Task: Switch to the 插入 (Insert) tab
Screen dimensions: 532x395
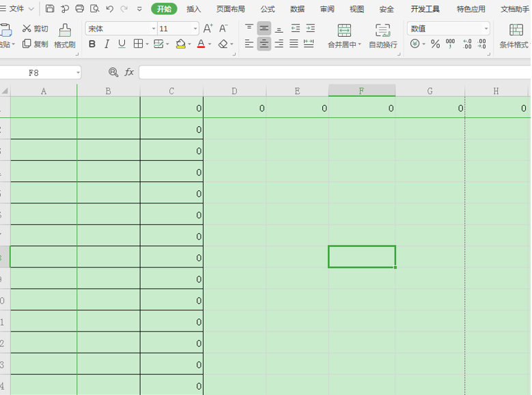Action: pos(194,9)
